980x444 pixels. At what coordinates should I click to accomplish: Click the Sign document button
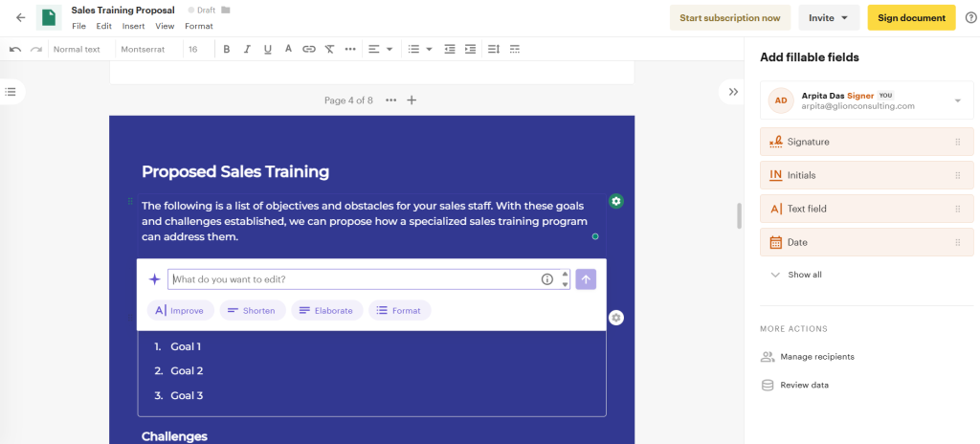tap(910, 17)
